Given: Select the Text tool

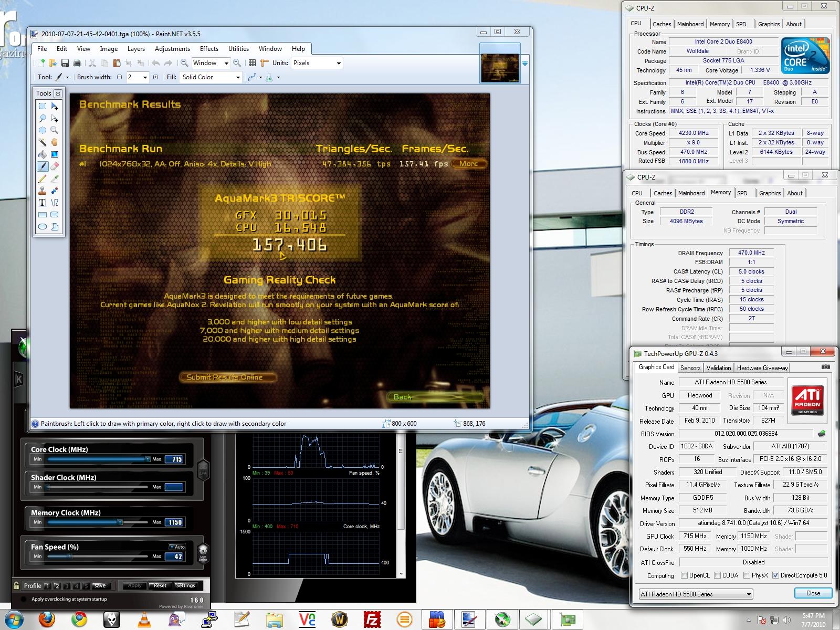Looking at the screenshot, I should (43, 203).
